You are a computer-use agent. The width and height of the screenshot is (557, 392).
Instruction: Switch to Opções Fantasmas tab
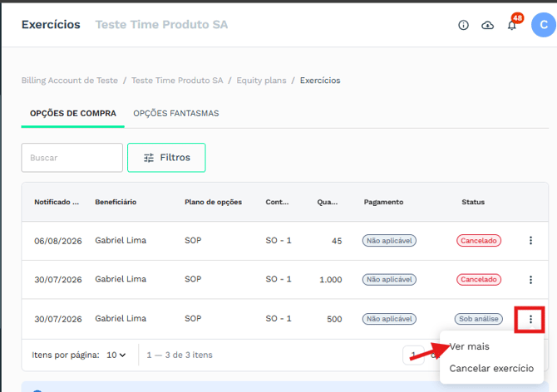176,113
